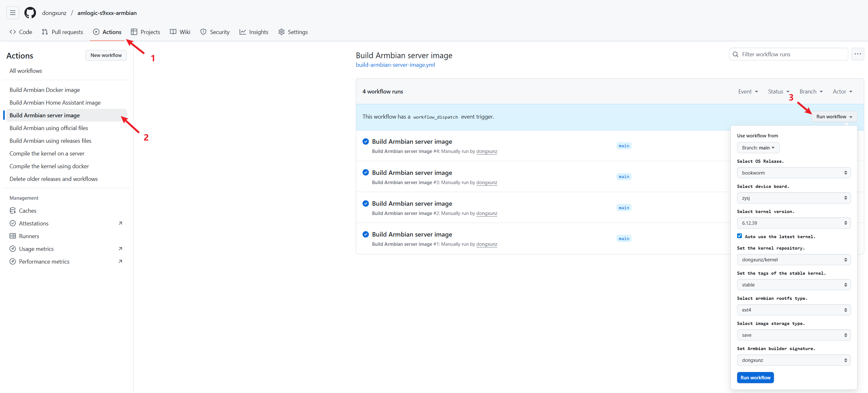
Task: Open Runners management page
Action: pos(66,236)
